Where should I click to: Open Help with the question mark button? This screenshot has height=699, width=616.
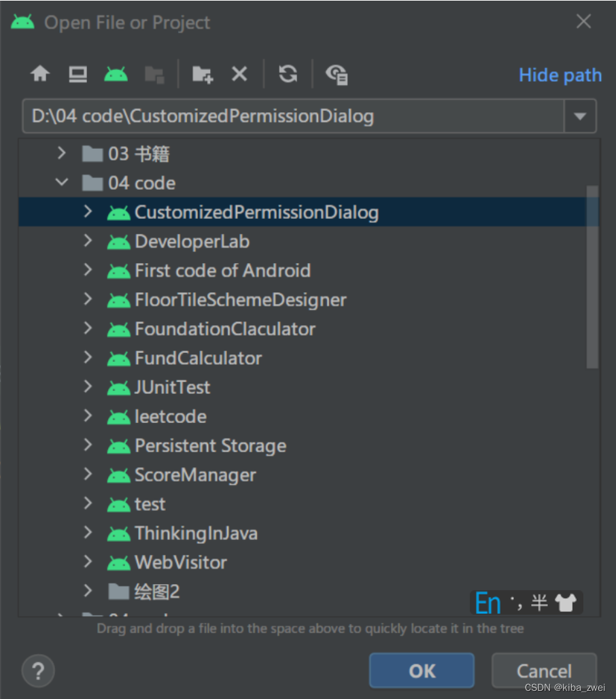click(38, 670)
